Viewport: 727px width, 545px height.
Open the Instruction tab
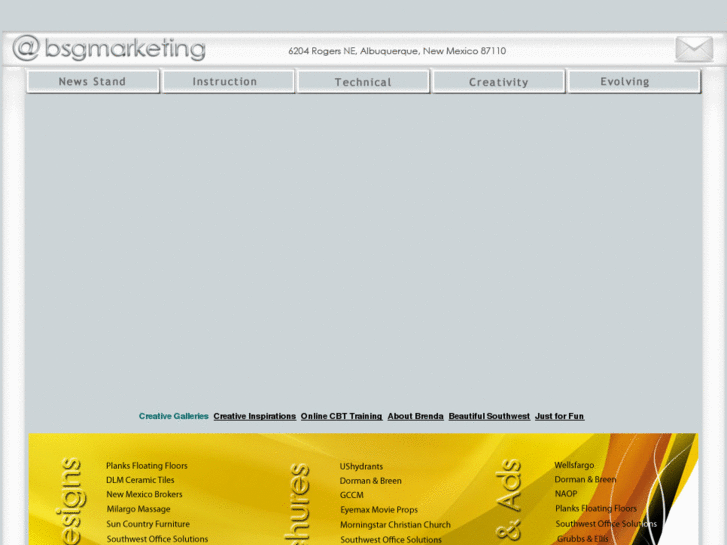point(229,82)
